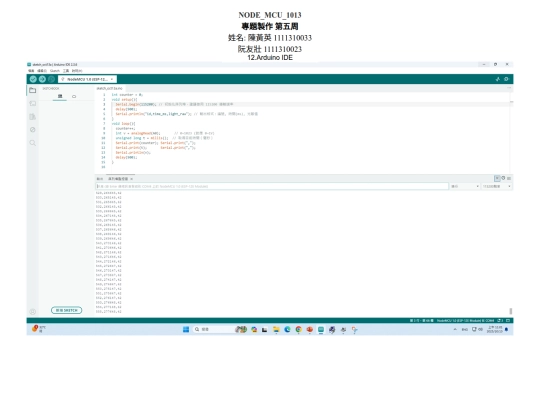Open the weather widget on taskbar
540x405 pixels.
(39, 329)
